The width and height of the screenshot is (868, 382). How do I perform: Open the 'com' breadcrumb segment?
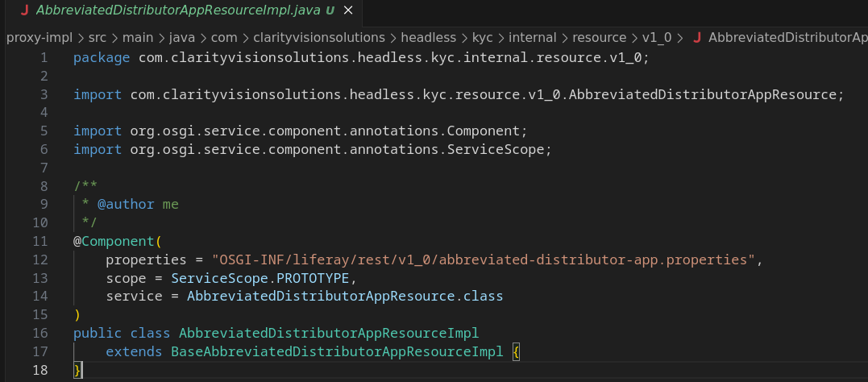point(223,38)
